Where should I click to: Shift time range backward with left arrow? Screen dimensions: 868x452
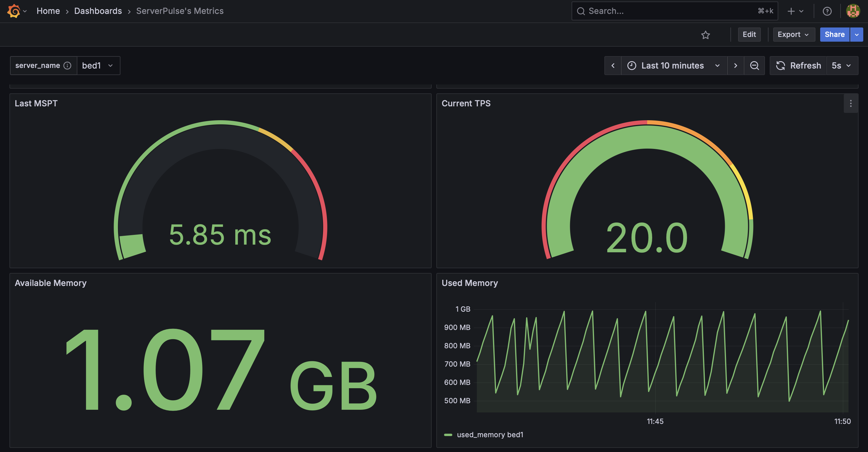tap(613, 65)
